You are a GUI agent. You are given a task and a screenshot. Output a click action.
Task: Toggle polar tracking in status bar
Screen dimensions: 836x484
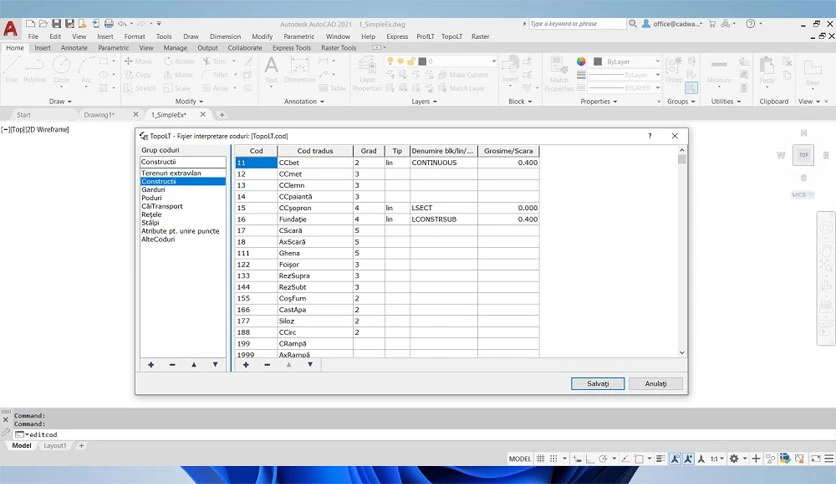[x=602, y=458]
